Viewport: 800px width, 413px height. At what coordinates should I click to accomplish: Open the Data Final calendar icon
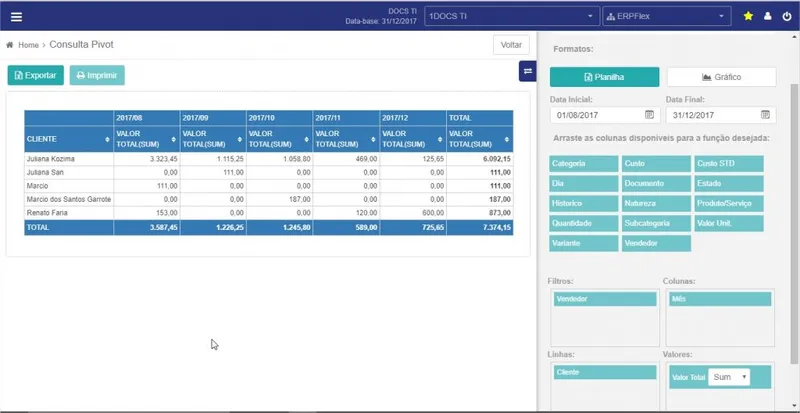point(765,115)
